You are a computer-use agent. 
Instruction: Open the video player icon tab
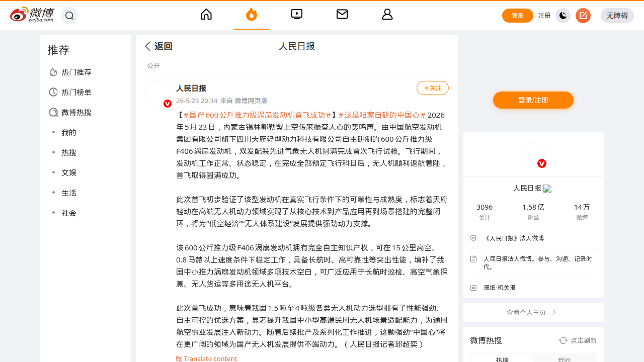click(297, 15)
